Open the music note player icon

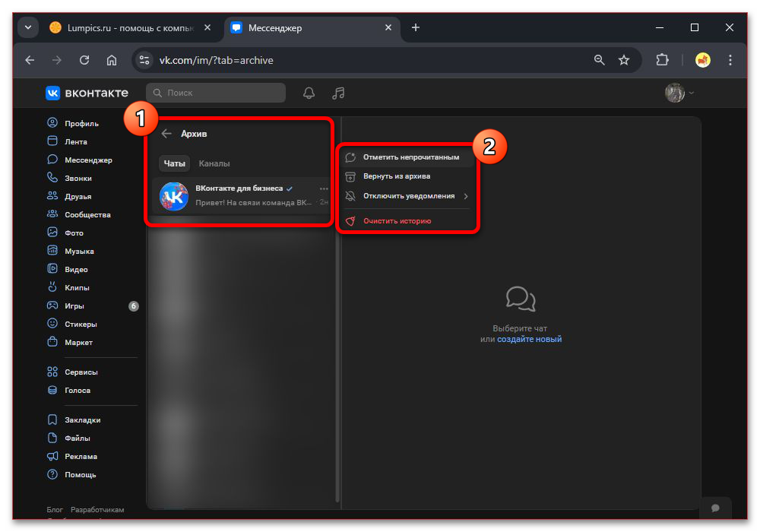338,93
